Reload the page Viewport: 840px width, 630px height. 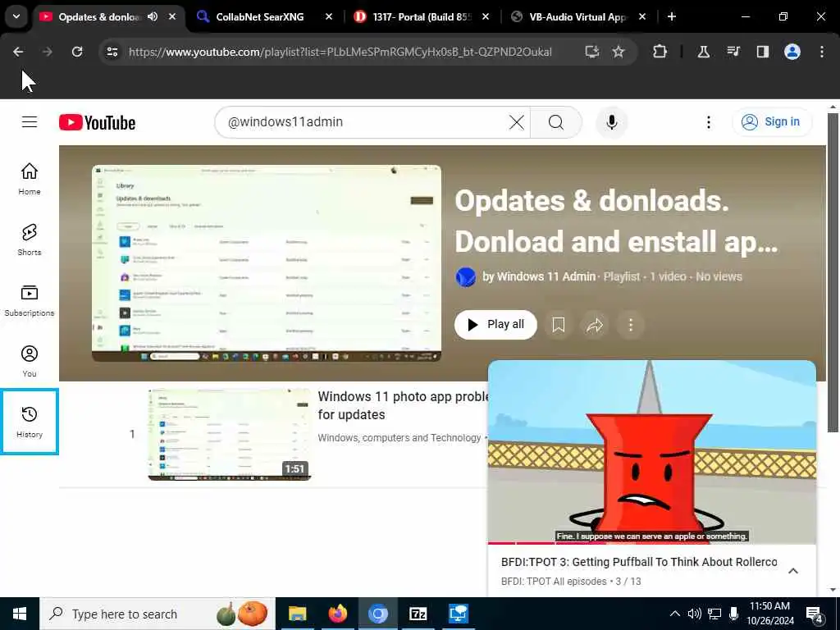click(77, 52)
